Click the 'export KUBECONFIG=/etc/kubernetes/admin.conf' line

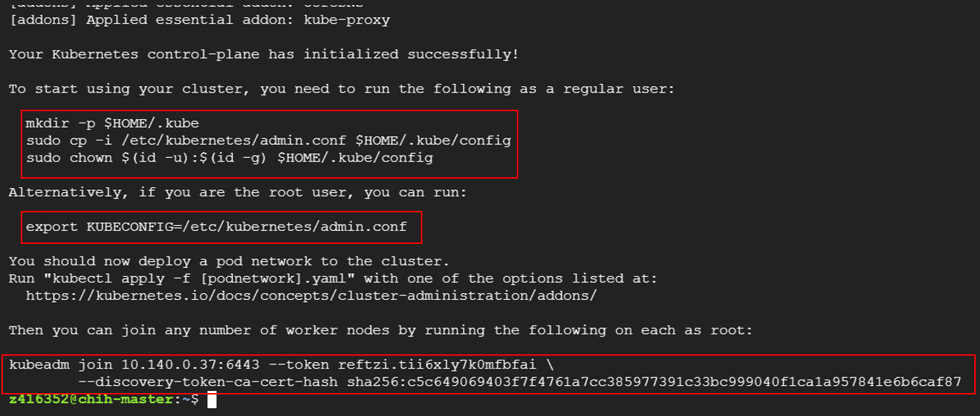(217, 227)
